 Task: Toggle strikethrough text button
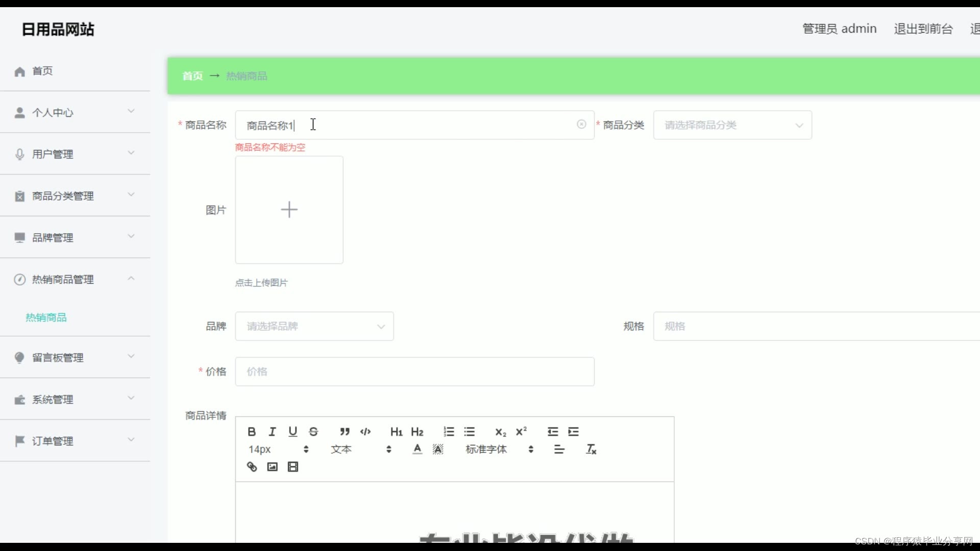pos(313,432)
